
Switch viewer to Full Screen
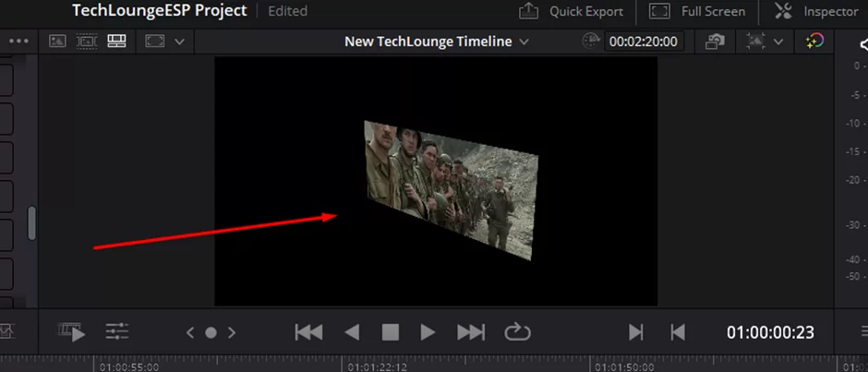pyautogui.click(x=696, y=11)
